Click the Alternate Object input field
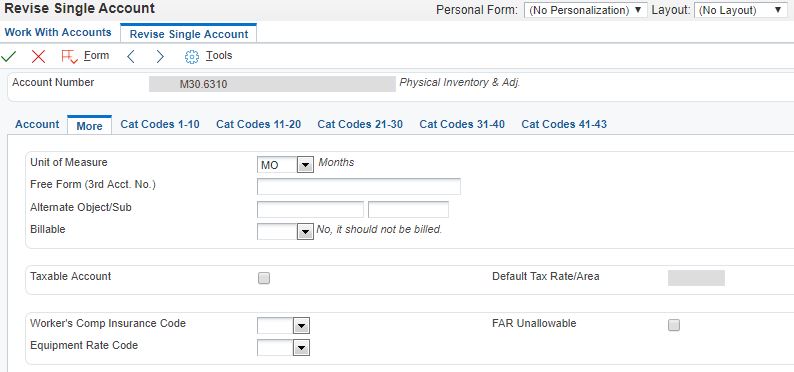794x372 pixels. [310, 209]
